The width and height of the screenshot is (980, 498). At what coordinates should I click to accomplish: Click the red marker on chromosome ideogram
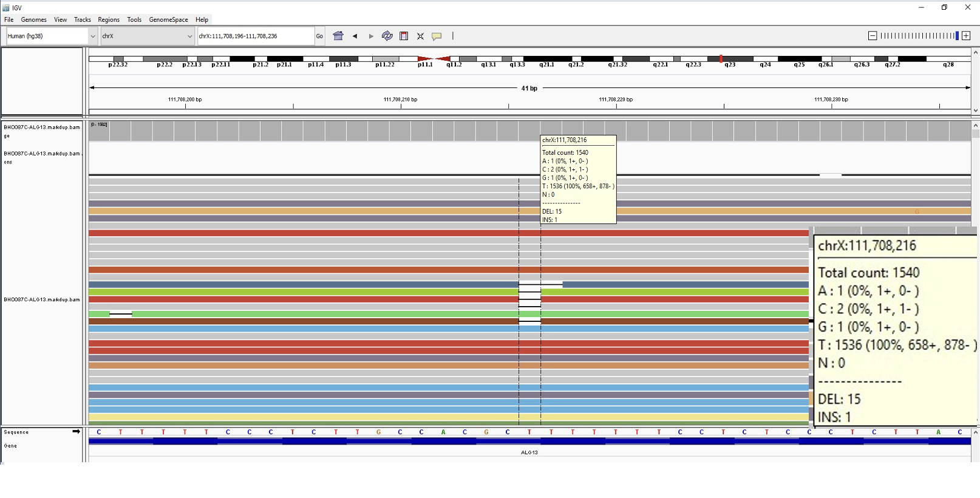click(x=721, y=59)
